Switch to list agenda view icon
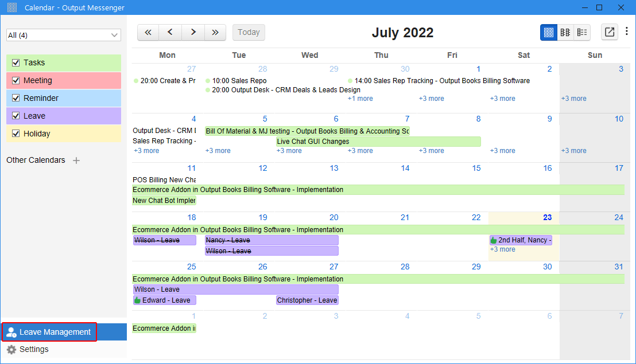 click(x=582, y=33)
